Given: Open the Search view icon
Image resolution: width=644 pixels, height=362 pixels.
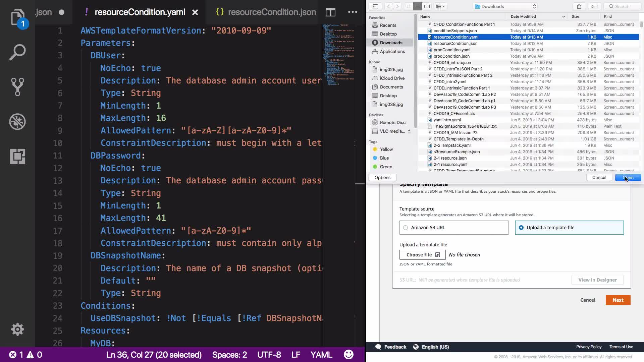Looking at the screenshot, I should click(x=17, y=52).
